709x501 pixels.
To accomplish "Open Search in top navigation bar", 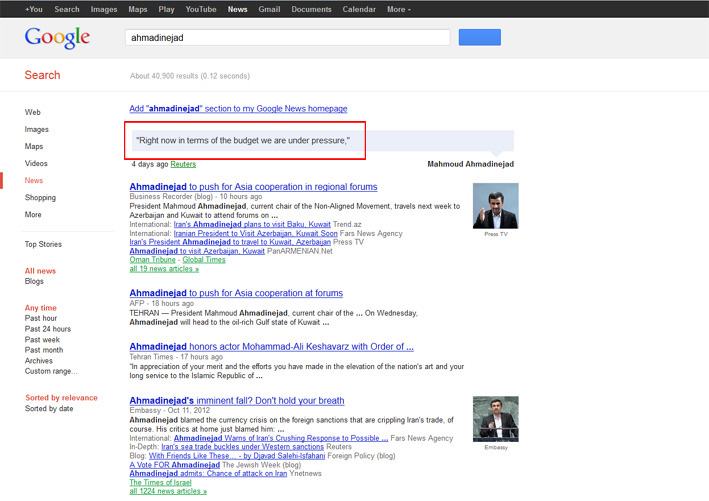I will click(67, 9).
